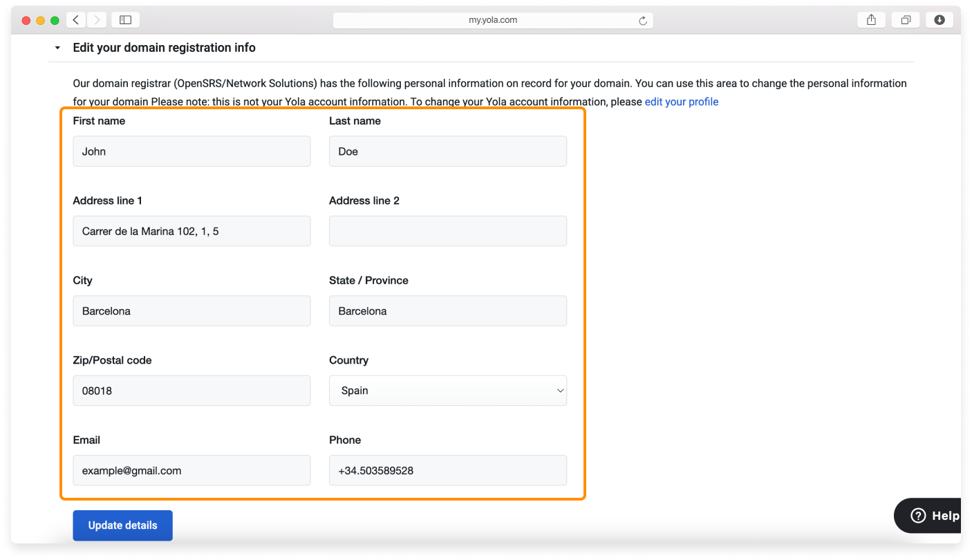Open the Safari downloads icon
Screen dimensions: 972x560
click(x=940, y=20)
